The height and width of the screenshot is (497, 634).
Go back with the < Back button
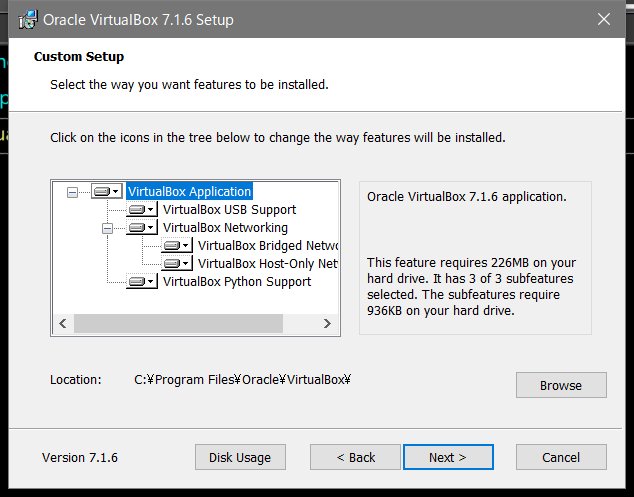355,457
